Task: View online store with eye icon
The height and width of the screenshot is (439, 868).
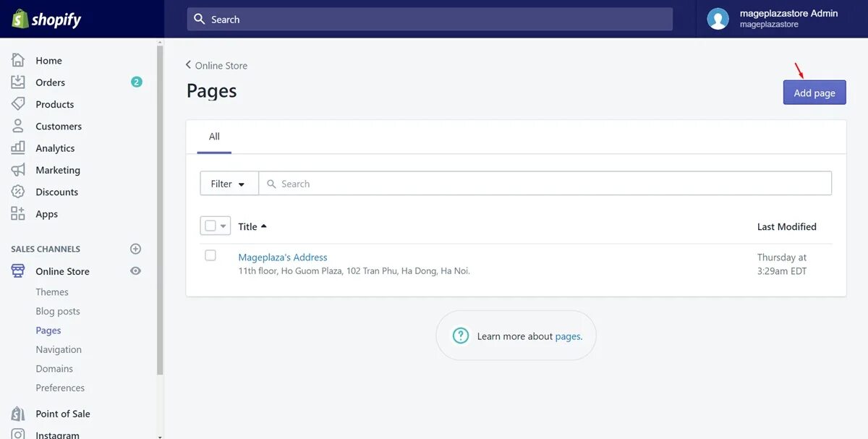Action: (135, 271)
